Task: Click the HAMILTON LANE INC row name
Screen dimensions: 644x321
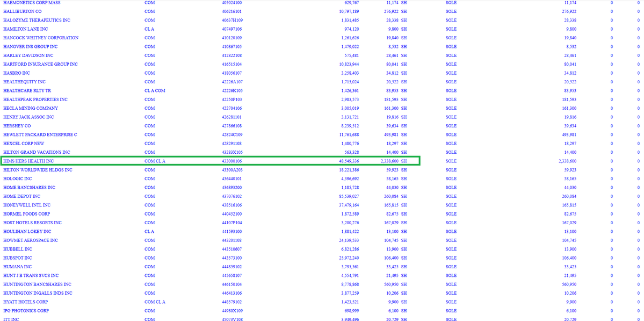Action: click(25, 29)
